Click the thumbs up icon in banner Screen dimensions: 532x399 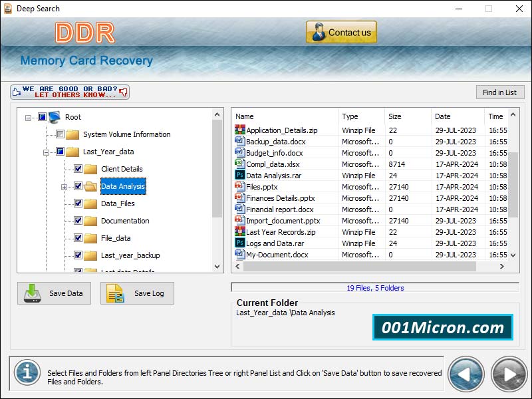[16, 92]
